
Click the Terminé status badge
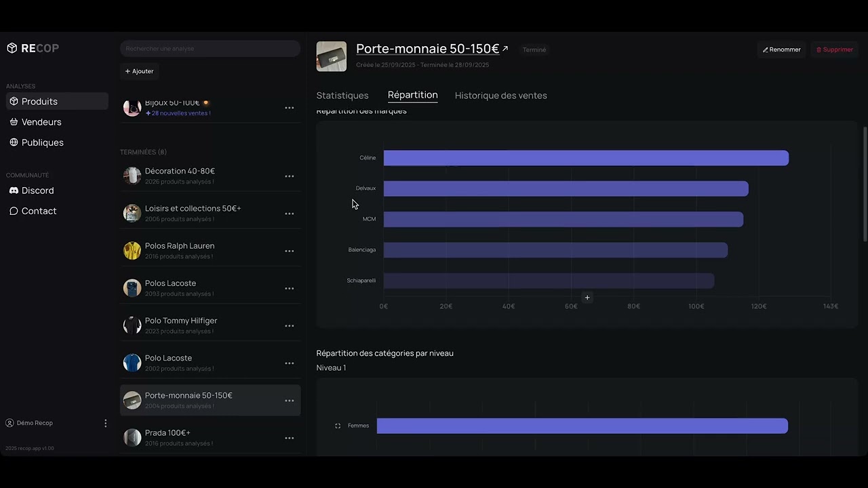pos(534,49)
